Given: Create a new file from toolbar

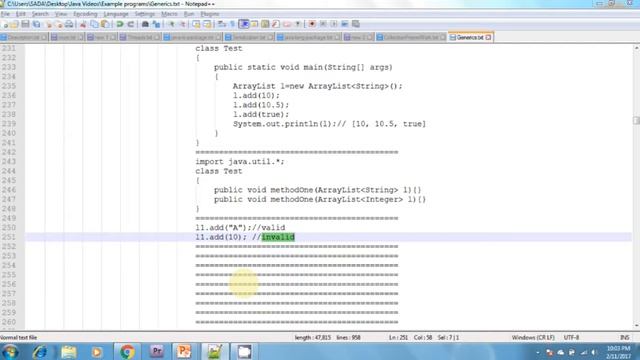Looking at the screenshot, I should [5, 24].
